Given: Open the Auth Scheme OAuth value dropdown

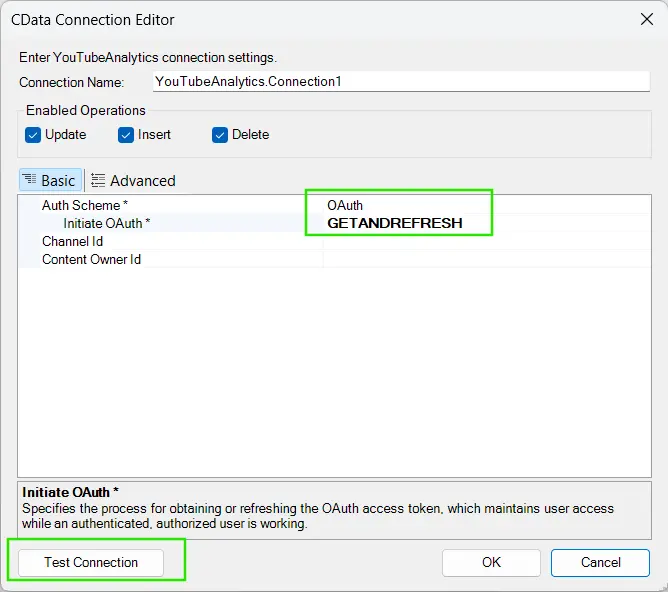Looking at the screenshot, I should [485, 205].
